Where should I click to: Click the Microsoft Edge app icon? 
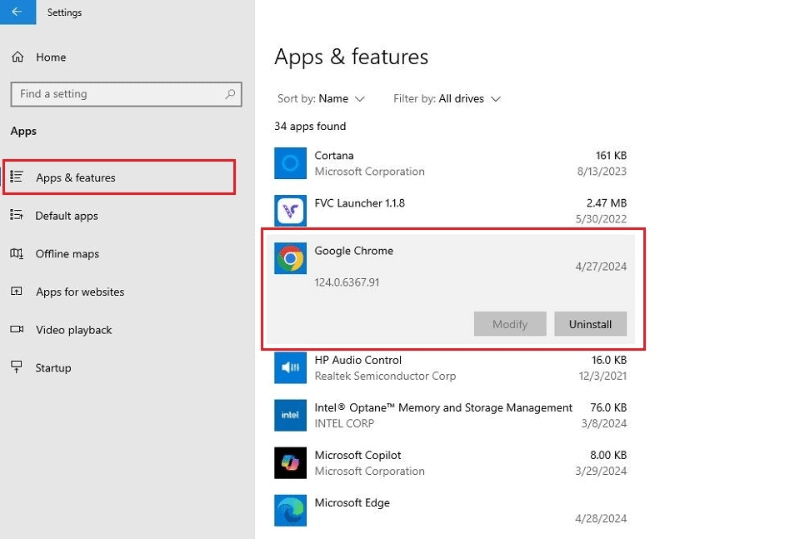[x=290, y=510]
